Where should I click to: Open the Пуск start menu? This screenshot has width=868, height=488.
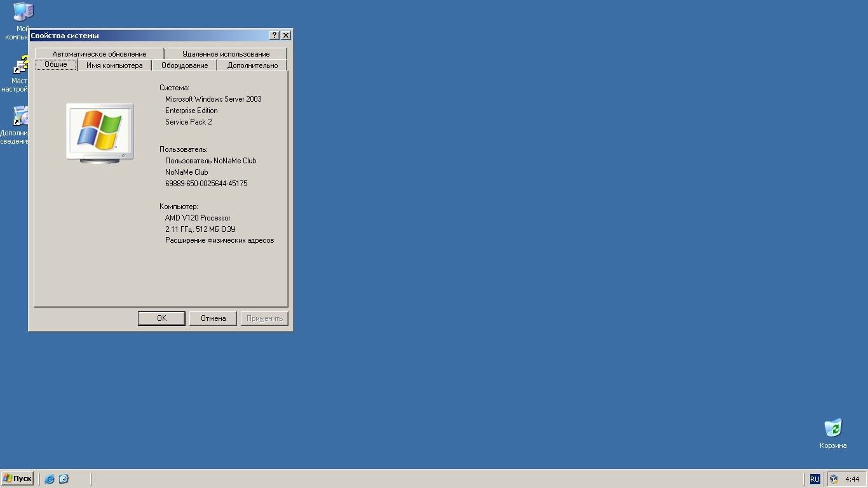click(x=17, y=479)
